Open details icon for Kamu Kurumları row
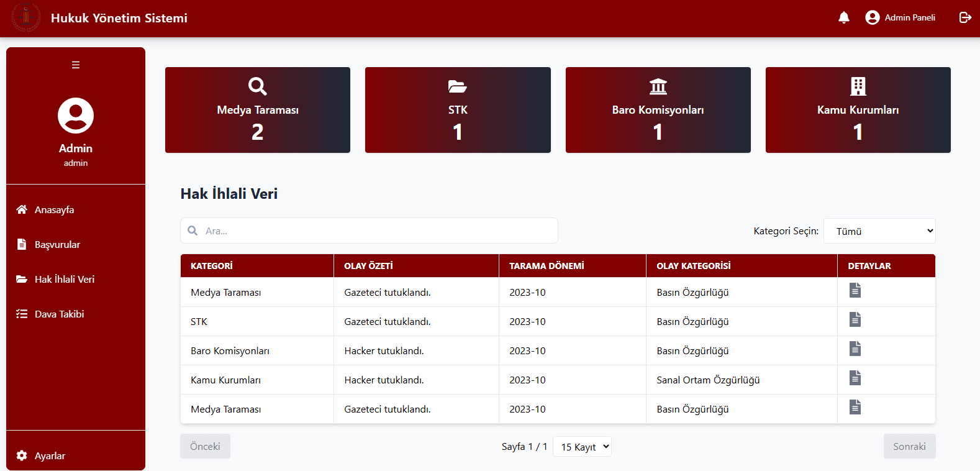 (x=855, y=378)
